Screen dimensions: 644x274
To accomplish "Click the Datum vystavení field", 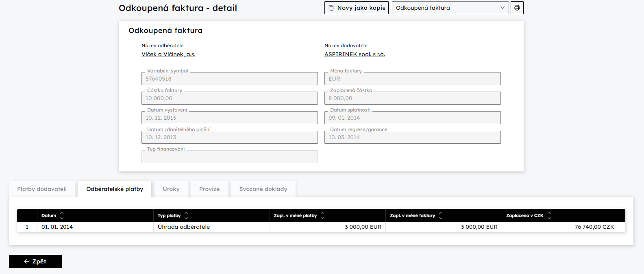I will click(230, 118).
